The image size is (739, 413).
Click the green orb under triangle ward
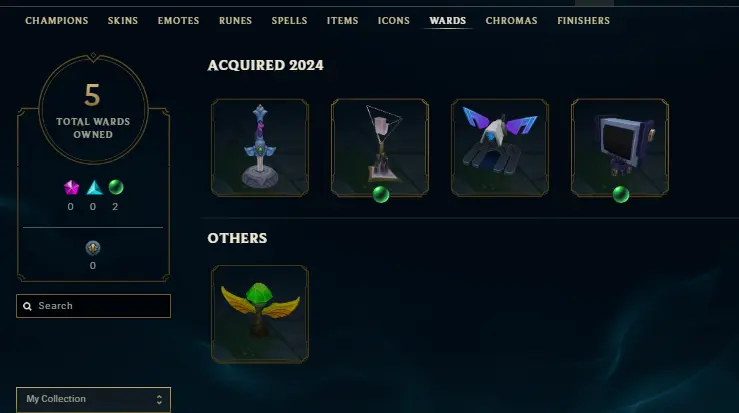pyautogui.click(x=381, y=194)
